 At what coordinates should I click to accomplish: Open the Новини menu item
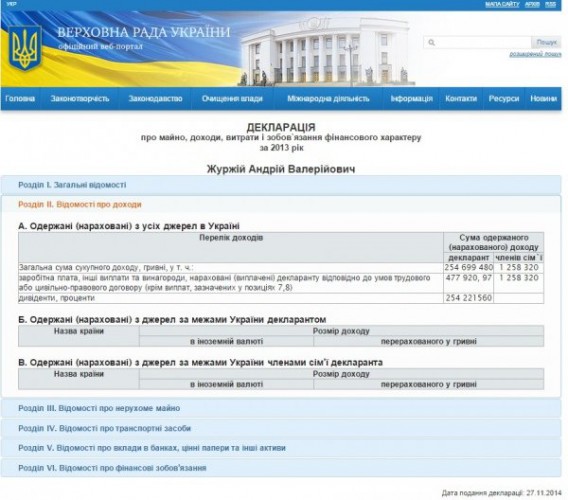tap(543, 99)
